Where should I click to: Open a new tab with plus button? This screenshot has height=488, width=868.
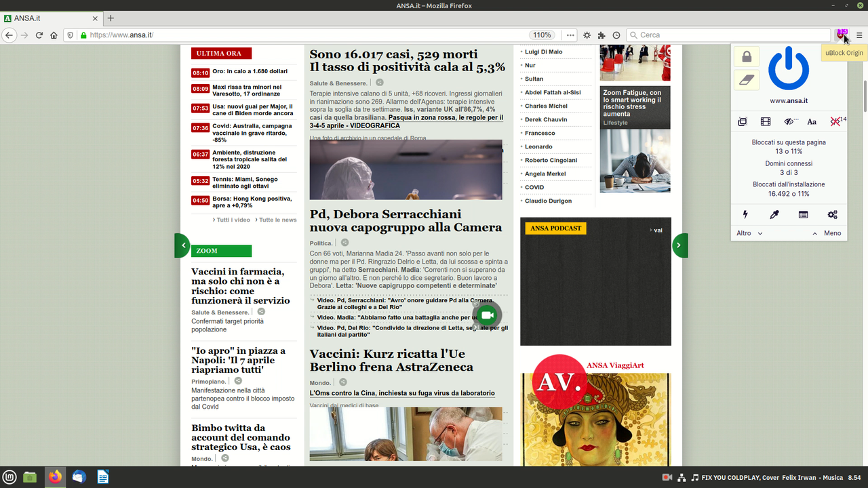(111, 18)
